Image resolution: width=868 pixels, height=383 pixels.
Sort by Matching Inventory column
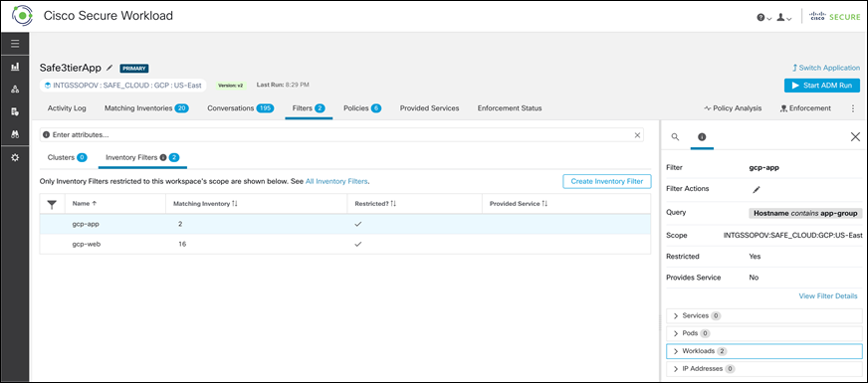205,204
